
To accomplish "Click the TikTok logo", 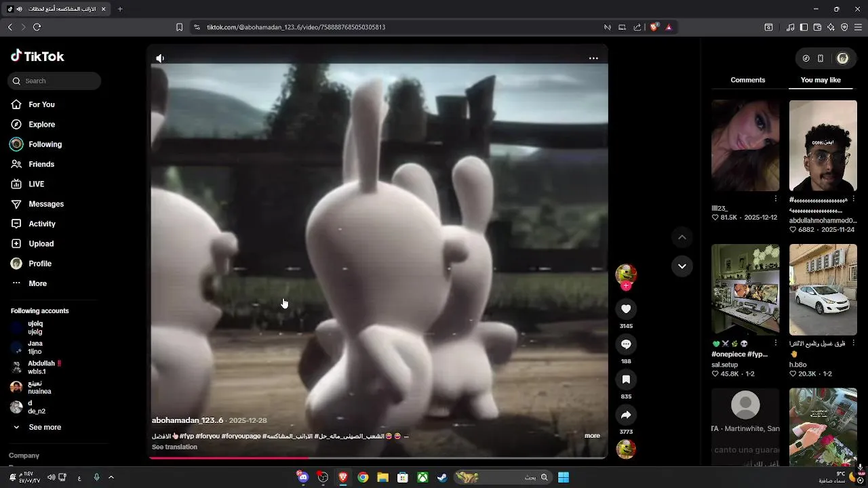I will pos(37,56).
